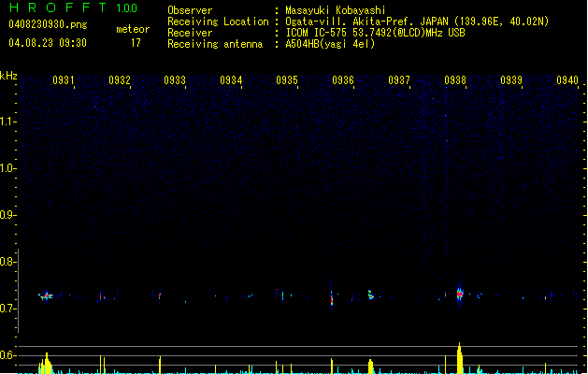Click the 0936 time marker

343,80
